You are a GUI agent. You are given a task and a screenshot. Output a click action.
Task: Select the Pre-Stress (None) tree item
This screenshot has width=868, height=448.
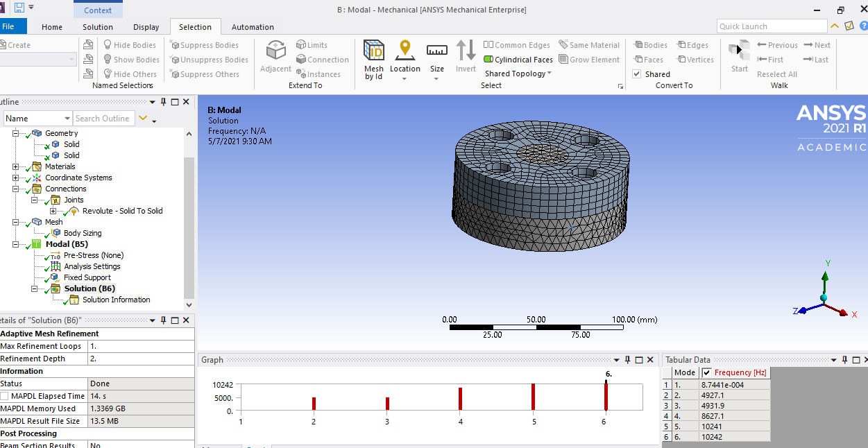[94, 255]
